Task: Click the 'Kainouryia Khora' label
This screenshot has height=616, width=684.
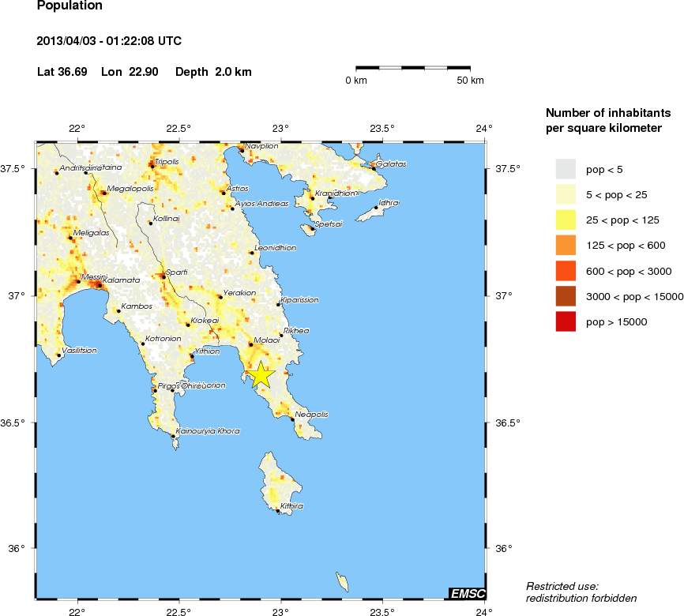Action: (208, 431)
